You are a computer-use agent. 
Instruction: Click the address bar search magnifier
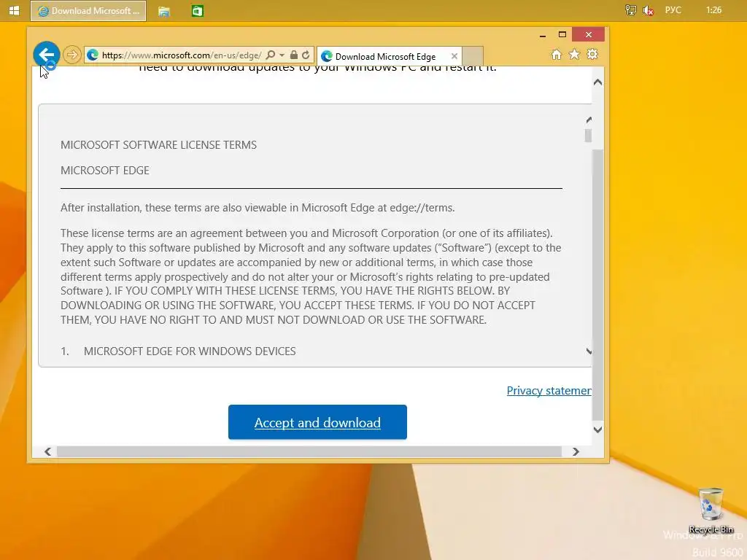[x=271, y=55]
